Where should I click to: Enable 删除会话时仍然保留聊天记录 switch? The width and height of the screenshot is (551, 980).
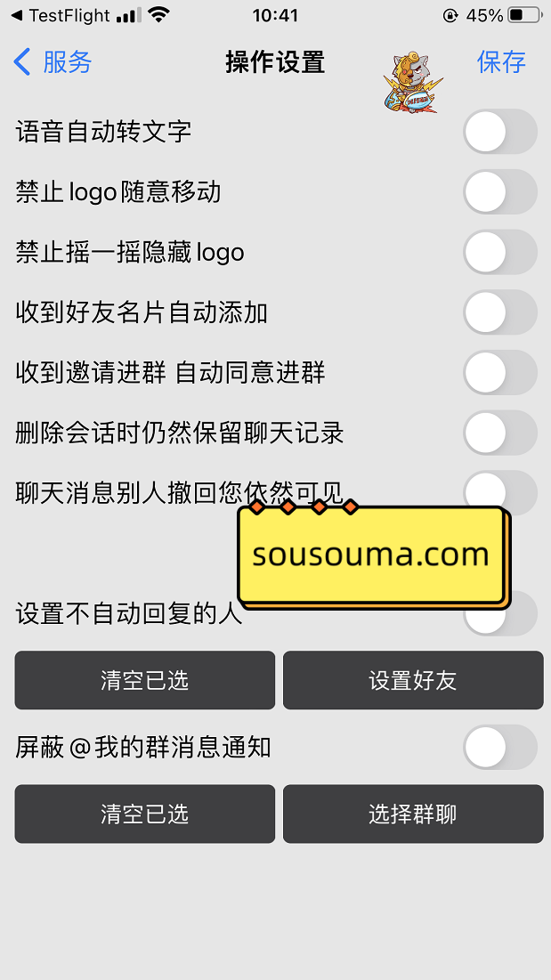(x=499, y=433)
